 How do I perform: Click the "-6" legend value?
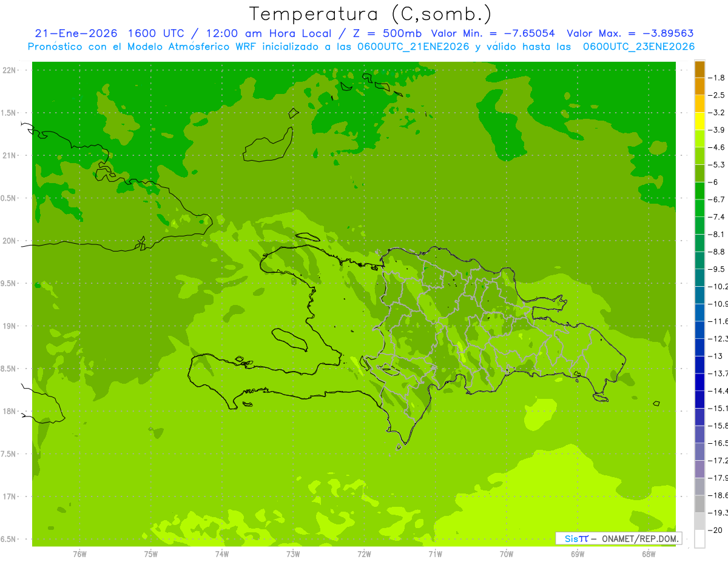tap(714, 182)
